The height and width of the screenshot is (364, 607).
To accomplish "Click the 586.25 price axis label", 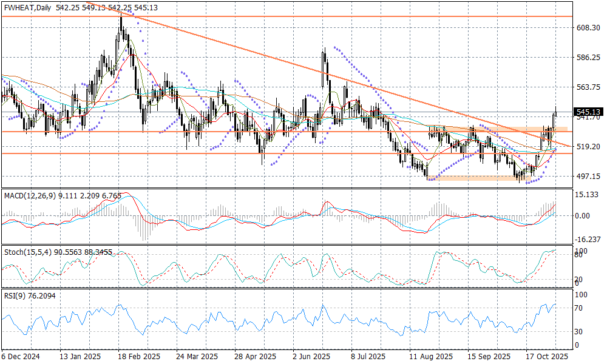I will (588, 58).
